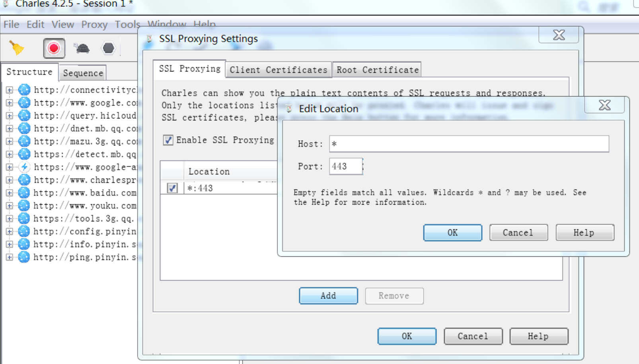Viewport: 639px width, 364px height.
Task: Click OK in Edit Location dialog
Action: (x=452, y=232)
